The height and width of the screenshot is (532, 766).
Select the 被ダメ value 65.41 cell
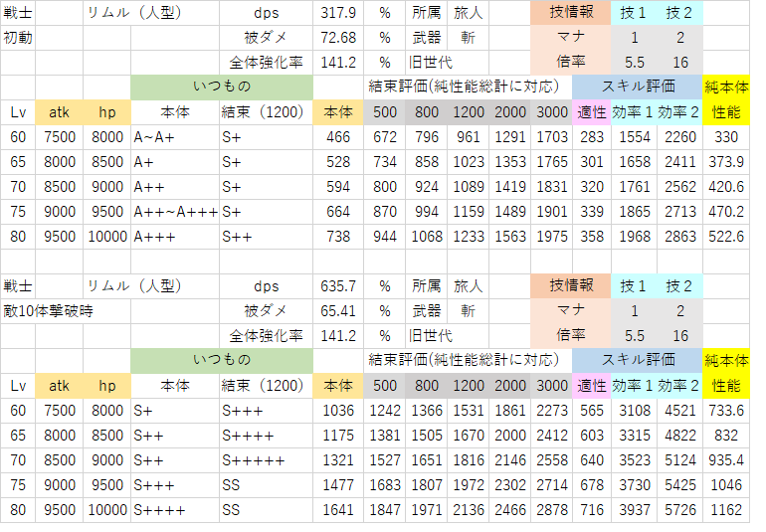coord(338,311)
